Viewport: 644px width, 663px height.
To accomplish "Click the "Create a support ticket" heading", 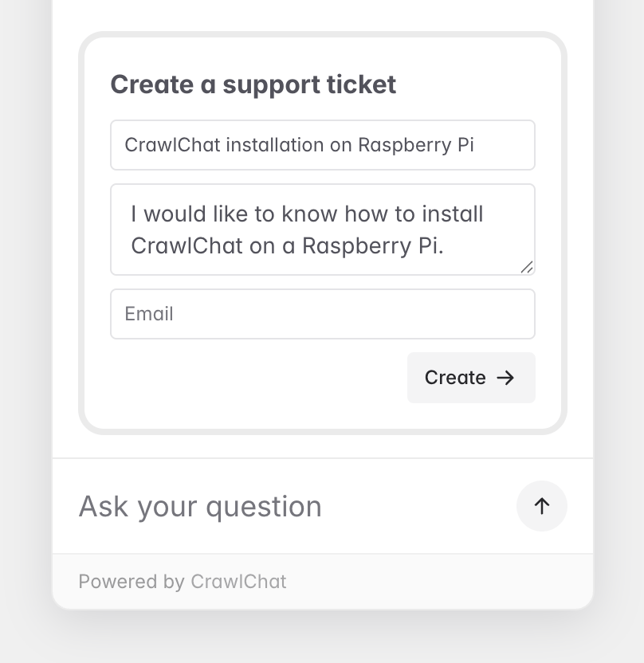I will point(253,84).
